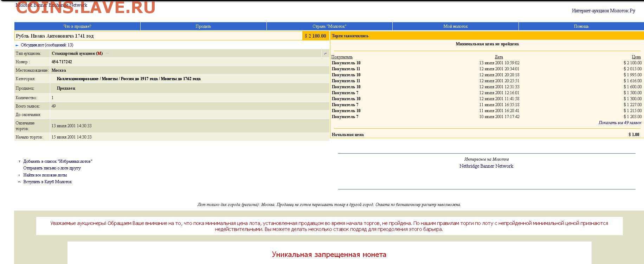Select bidder 'Покупатель 11' with $ 2 015.00 bid
This screenshot has height=264, width=644.
point(346,69)
